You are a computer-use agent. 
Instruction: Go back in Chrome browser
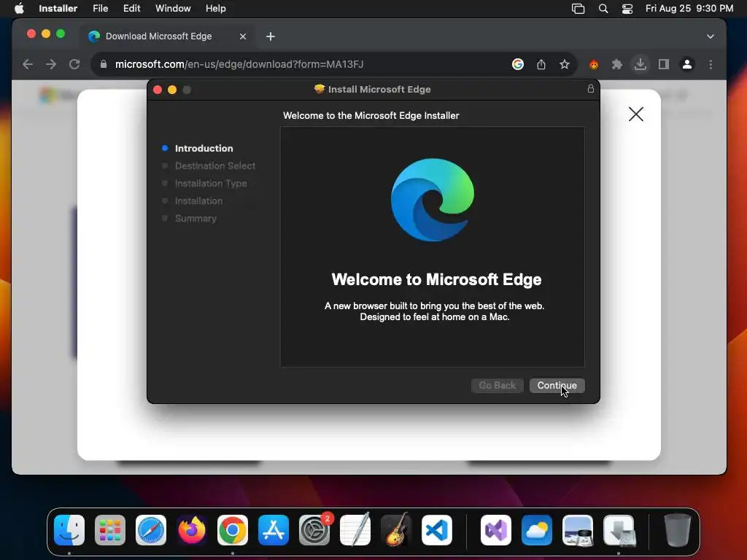pos(28,64)
